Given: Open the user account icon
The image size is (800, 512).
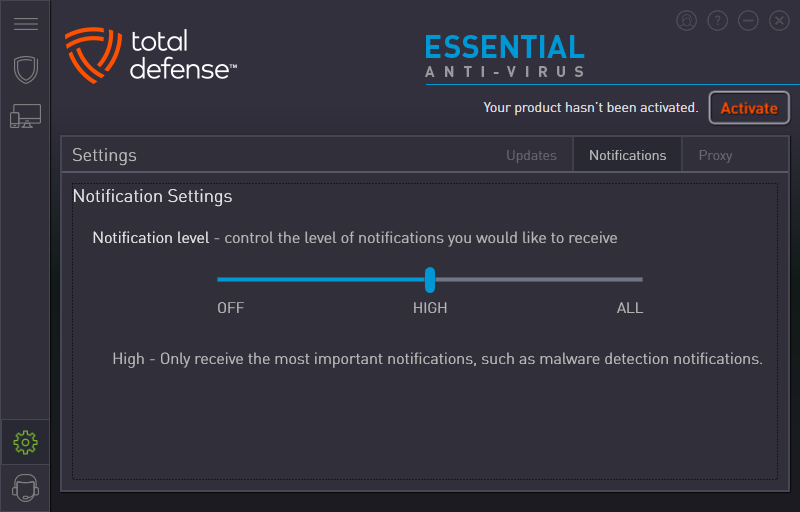Looking at the screenshot, I should [686, 20].
